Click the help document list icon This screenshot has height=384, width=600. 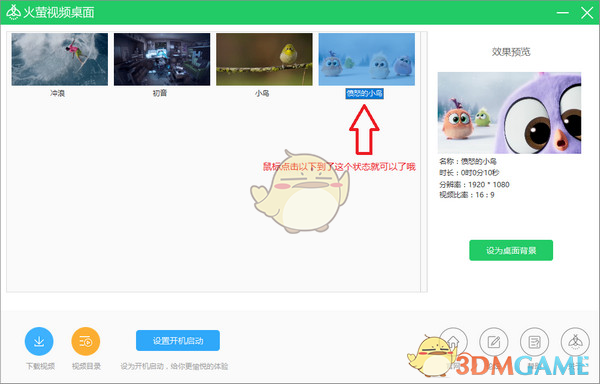point(534,342)
